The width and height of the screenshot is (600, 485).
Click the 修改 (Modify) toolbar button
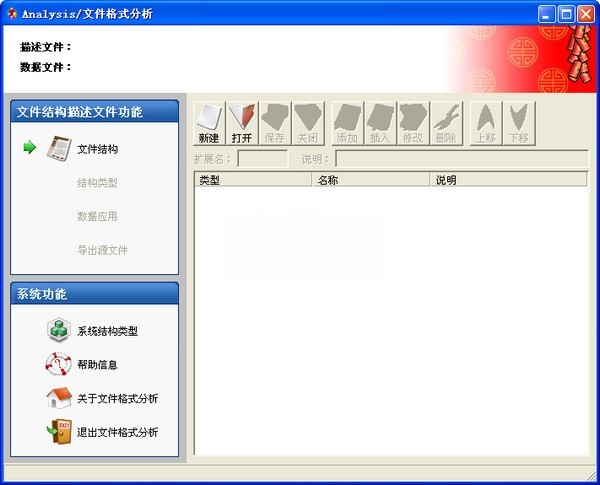tap(413, 124)
